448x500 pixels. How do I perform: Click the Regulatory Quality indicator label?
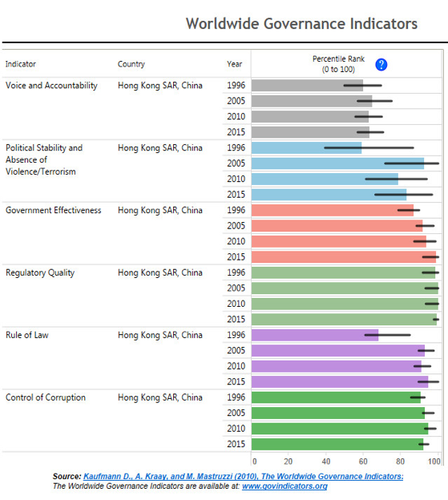[x=40, y=273]
